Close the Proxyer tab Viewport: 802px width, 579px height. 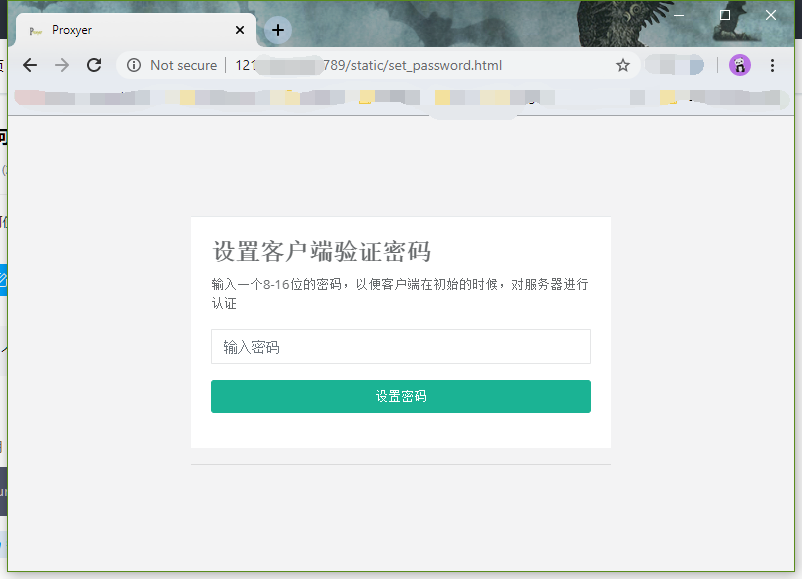tap(240, 30)
